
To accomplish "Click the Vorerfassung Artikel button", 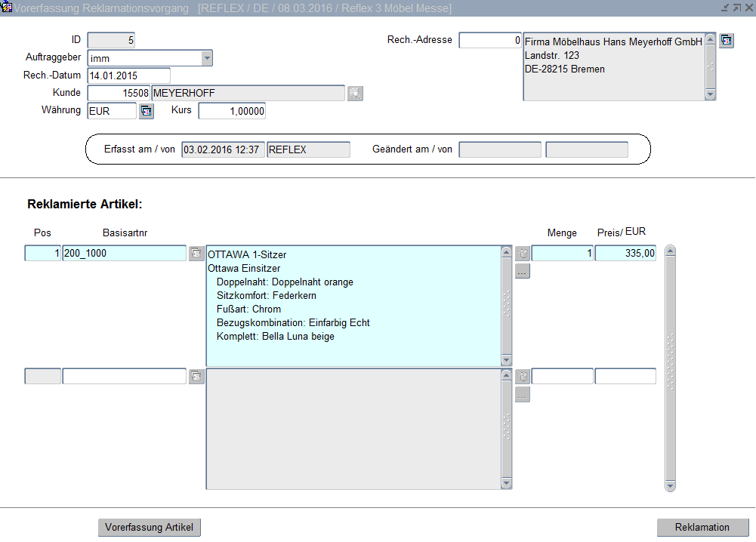I will click(150, 528).
